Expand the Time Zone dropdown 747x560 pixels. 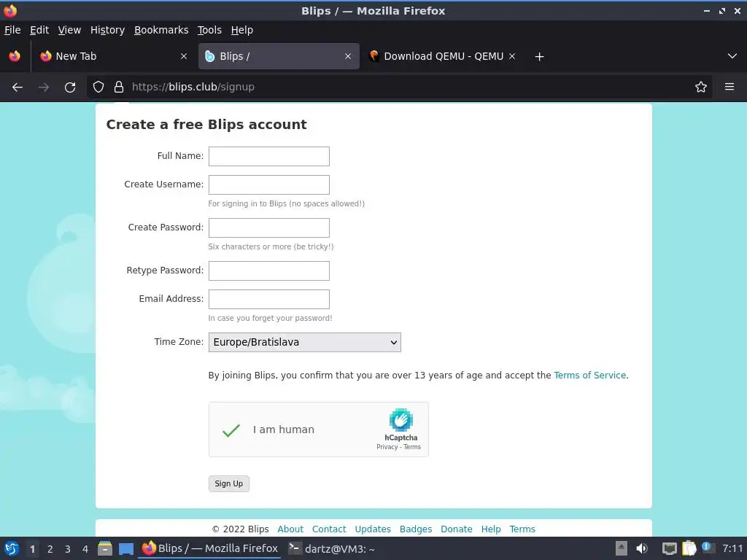click(x=304, y=343)
